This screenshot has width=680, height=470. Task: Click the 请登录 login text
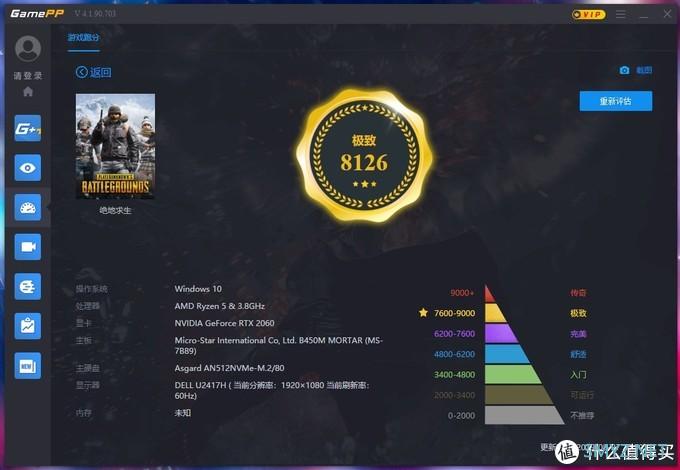pos(28,76)
